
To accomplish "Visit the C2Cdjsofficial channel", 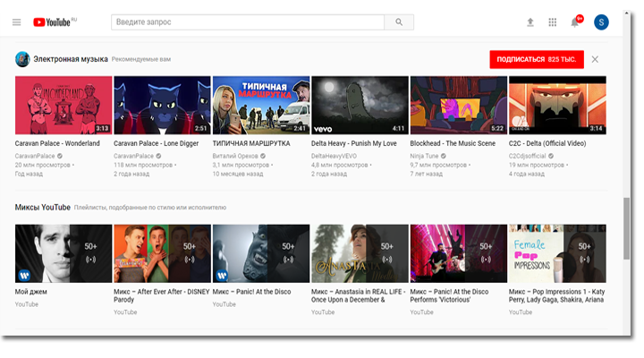I will pyautogui.click(x=528, y=157).
